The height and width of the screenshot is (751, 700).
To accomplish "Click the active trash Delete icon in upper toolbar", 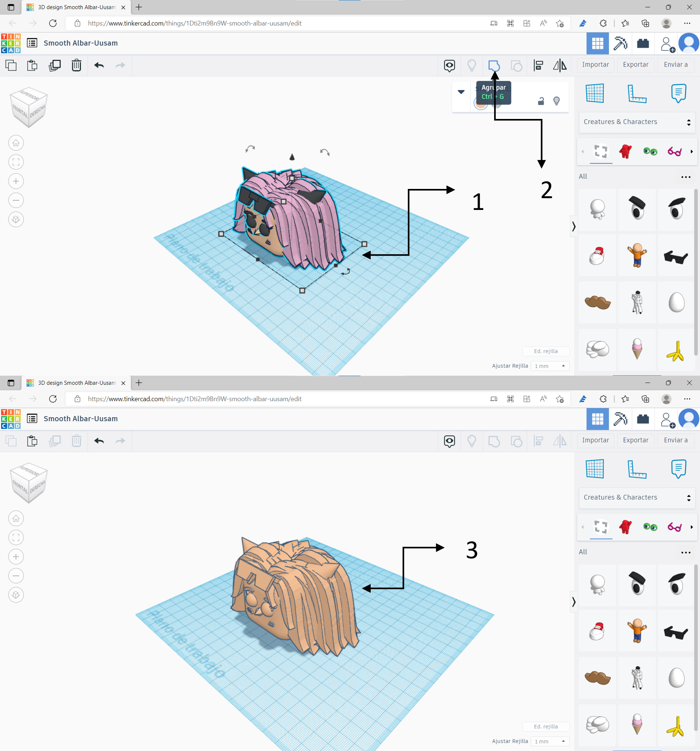I will tap(76, 65).
